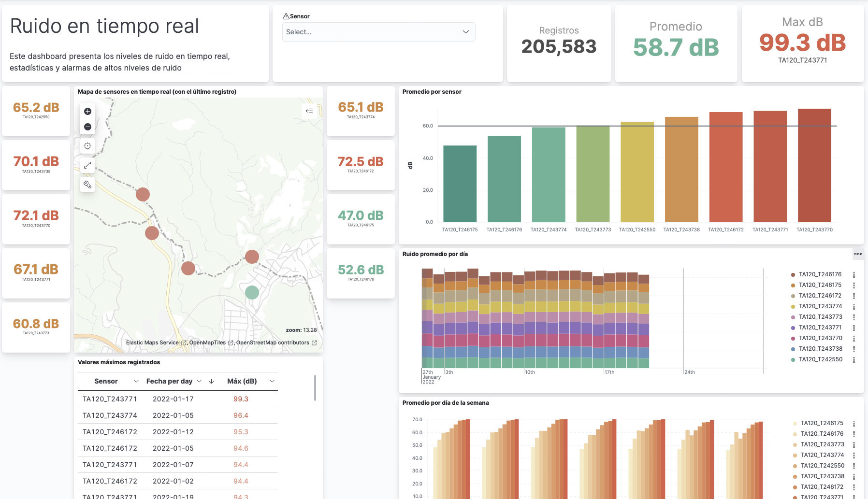Toggle TA120_T246175 series in weekday average legend

[x=822, y=423]
